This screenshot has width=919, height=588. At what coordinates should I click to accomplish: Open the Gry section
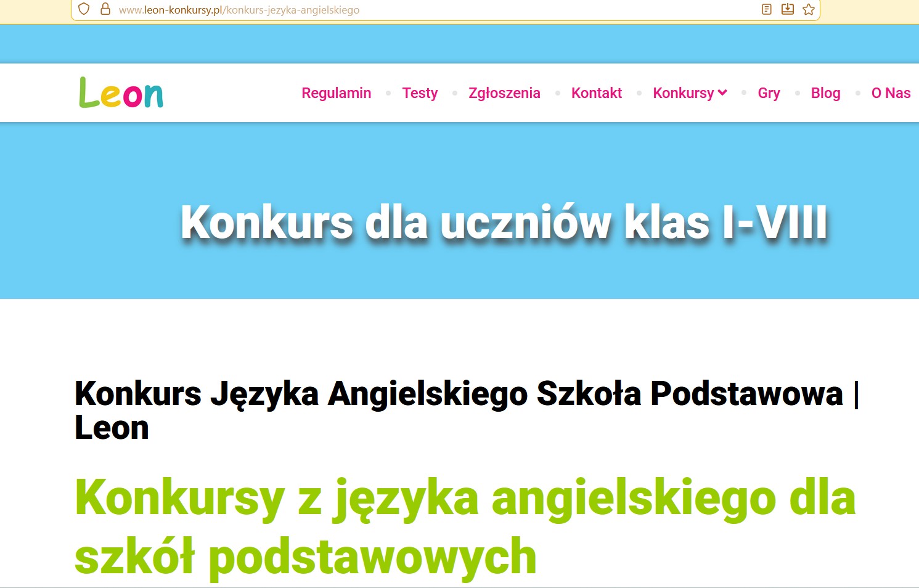point(769,93)
